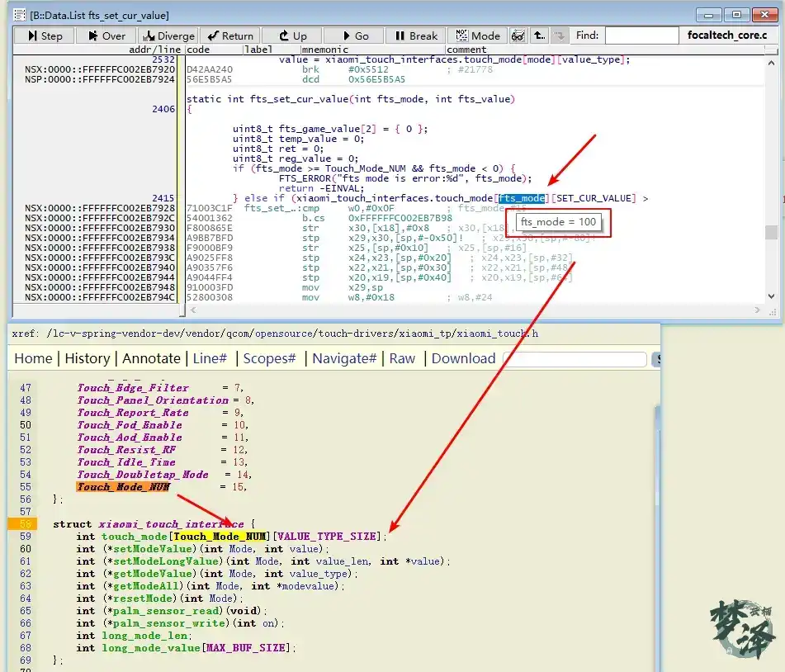Click Touch_Doubletap_Mode enum identifier
Image resolution: width=785 pixels, height=672 pixels.
point(143,474)
